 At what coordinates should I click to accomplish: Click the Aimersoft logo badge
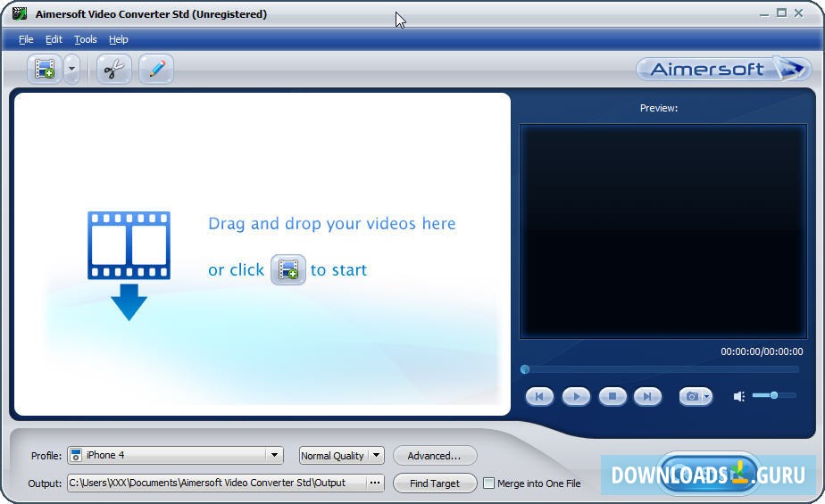click(724, 69)
